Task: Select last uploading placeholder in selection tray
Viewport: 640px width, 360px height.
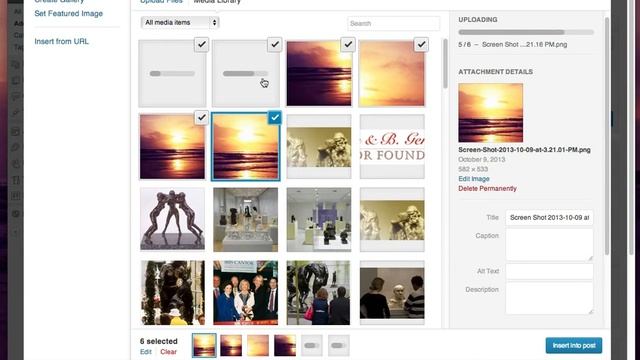Action: [339, 345]
